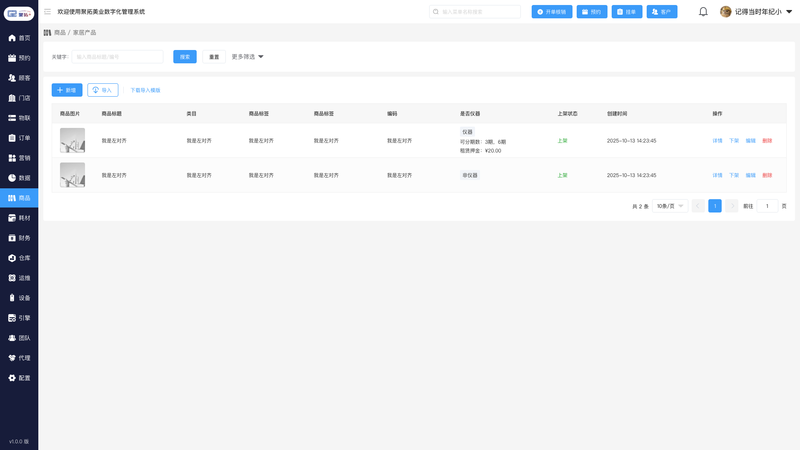Focus the 前往 page number input
This screenshot has height=450, width=800.
click(x=767, y=206)
